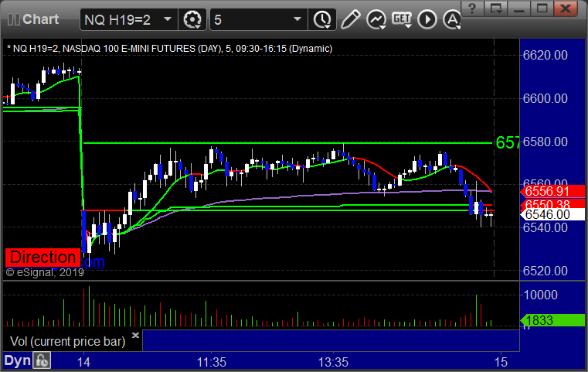
Task: Click the 6556.91 red price marker
Action: point(552,192)
